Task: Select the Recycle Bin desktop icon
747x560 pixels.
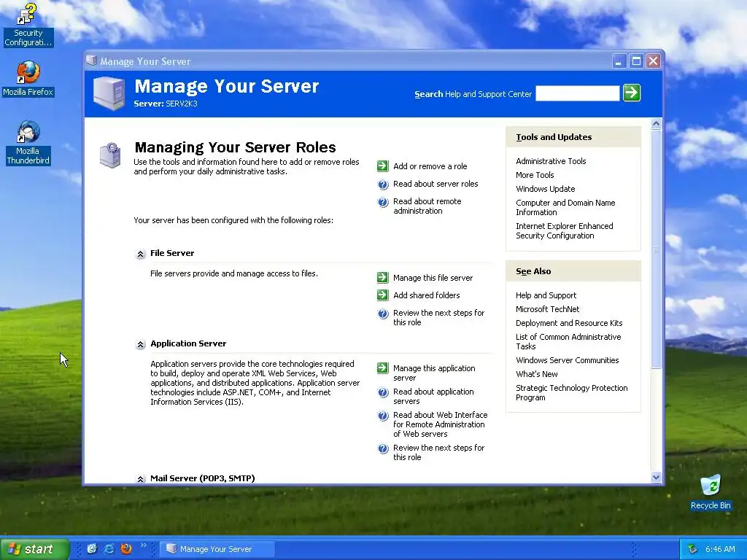Action: [x=711, y=492]
